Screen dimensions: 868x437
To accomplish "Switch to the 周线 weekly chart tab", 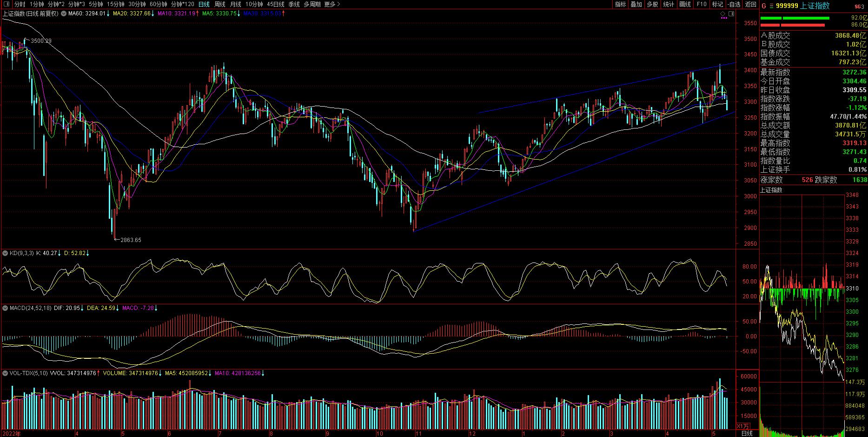I will [219, 4].
